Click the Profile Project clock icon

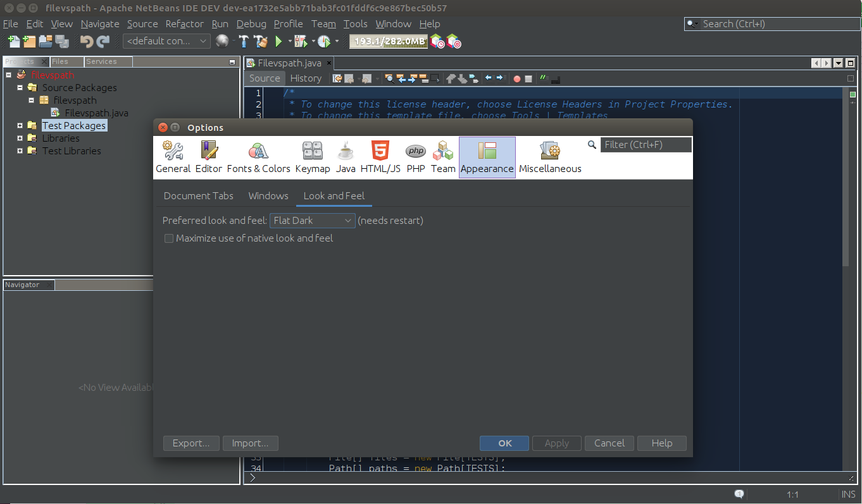click(324, 42)
